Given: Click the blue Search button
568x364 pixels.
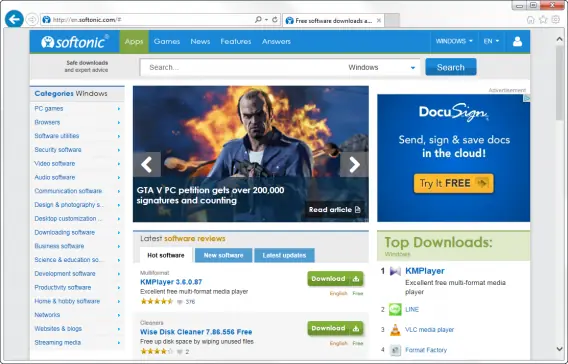Looking at the screenshot, I should (451, 67).
